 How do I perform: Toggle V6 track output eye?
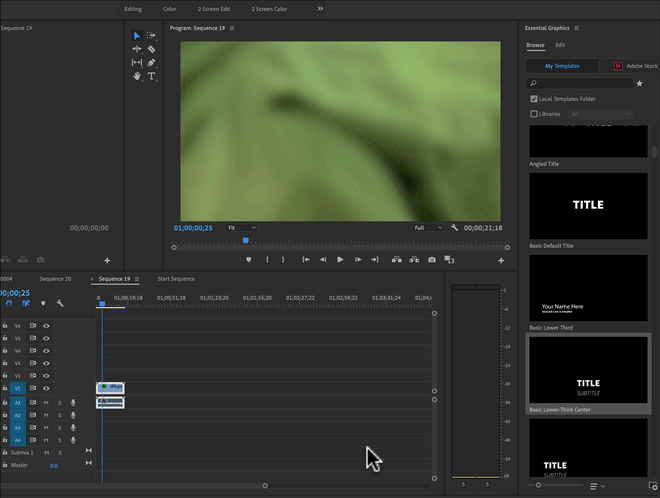46,326
